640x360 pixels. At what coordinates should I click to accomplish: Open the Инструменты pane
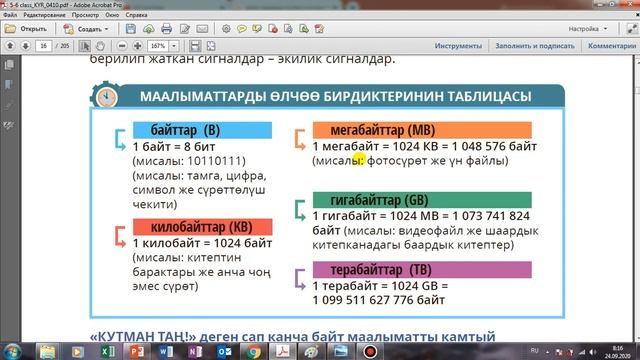click(x=458, y=46)
